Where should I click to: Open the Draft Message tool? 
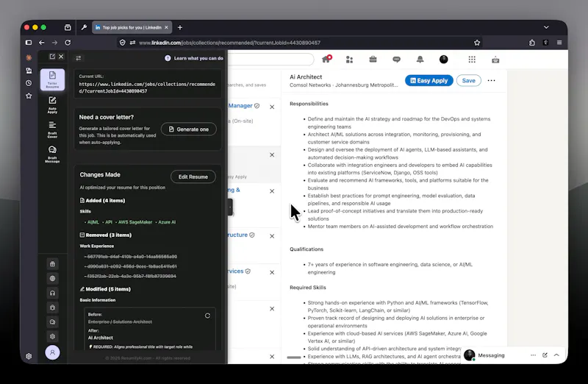[x=52, y=154]
